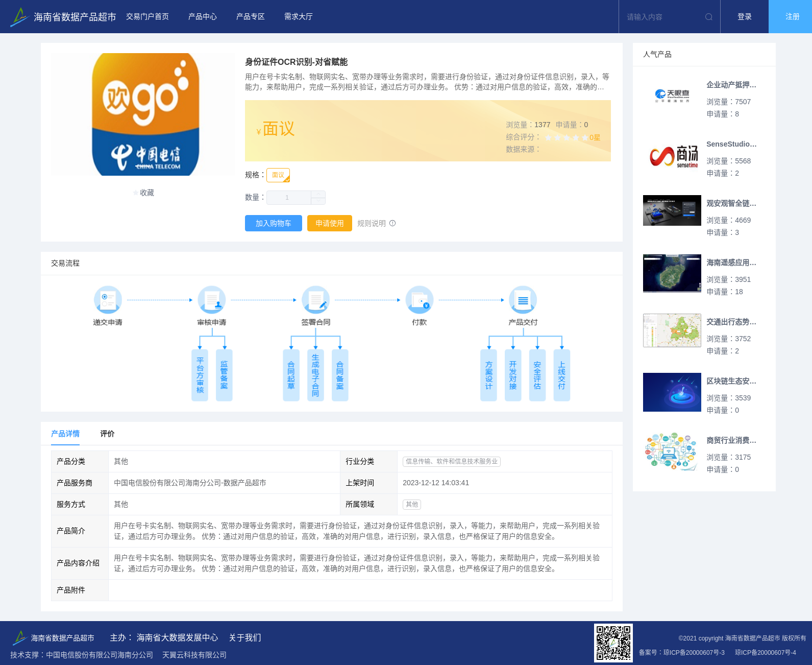Click the star icon beside 收藏
The height and width of the screenshot is (665, 812).
coord(136,193)
